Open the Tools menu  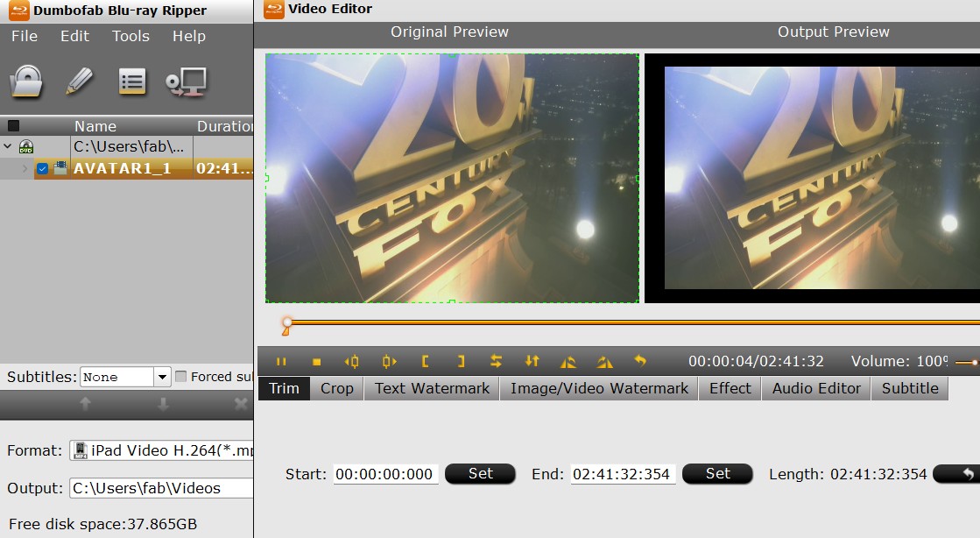(130, 36)
